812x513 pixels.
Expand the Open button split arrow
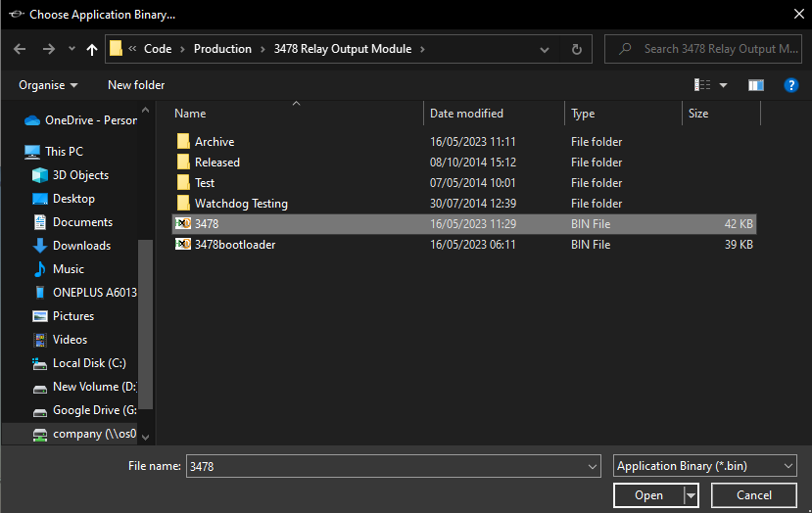pyautogui.click(x=691, y=495)
